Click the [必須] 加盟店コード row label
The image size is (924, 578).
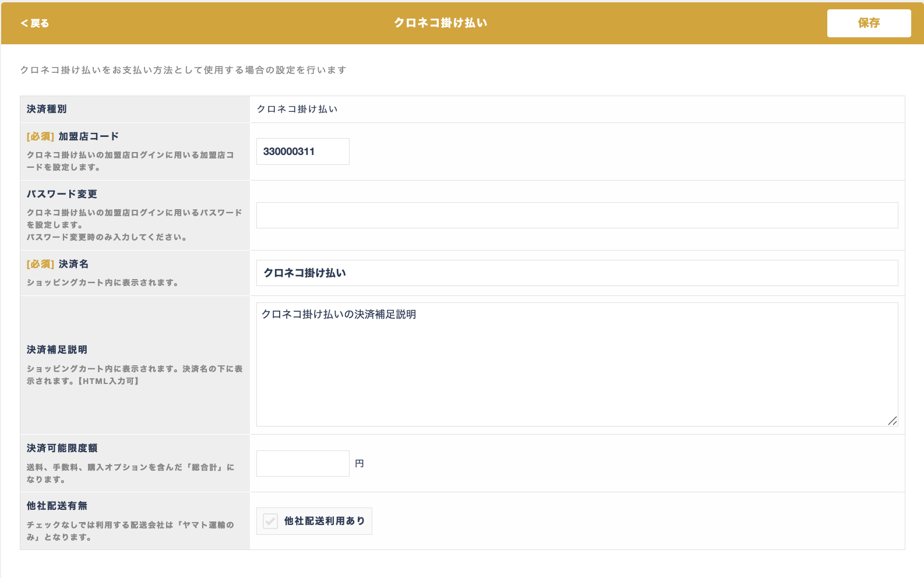point(73,136)
